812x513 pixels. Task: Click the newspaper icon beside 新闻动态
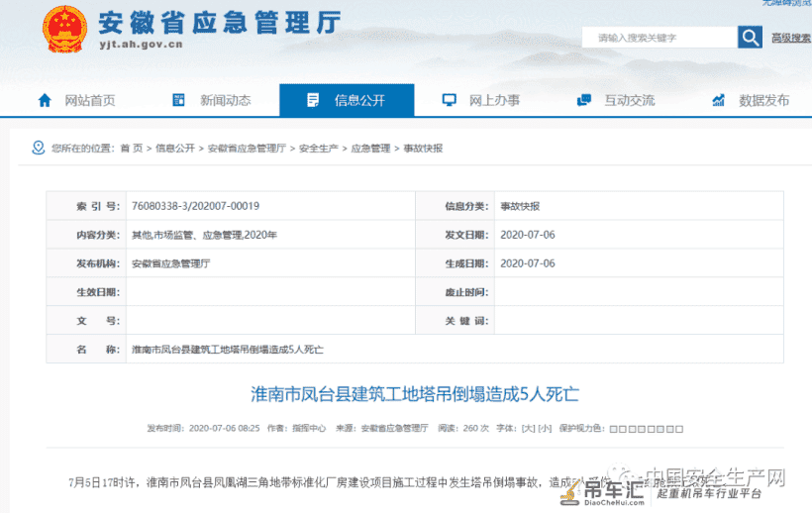pyautogui.click(x=178, y=100)
